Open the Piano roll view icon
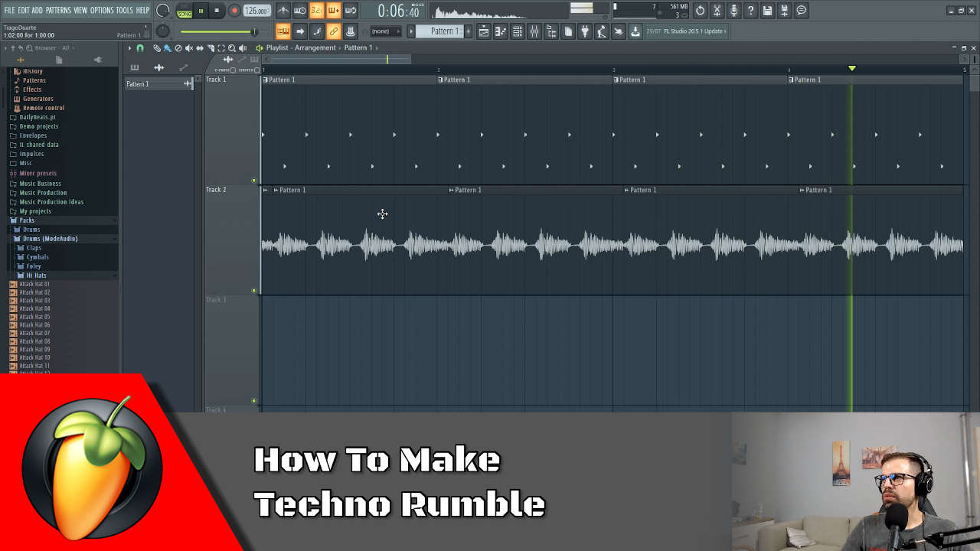 tap(500, 31)
